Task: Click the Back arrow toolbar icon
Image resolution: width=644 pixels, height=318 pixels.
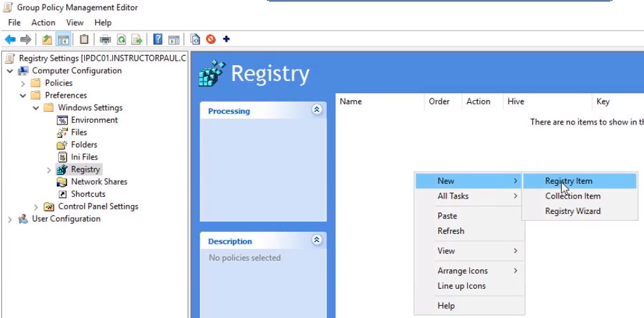Action: point(10,40)
